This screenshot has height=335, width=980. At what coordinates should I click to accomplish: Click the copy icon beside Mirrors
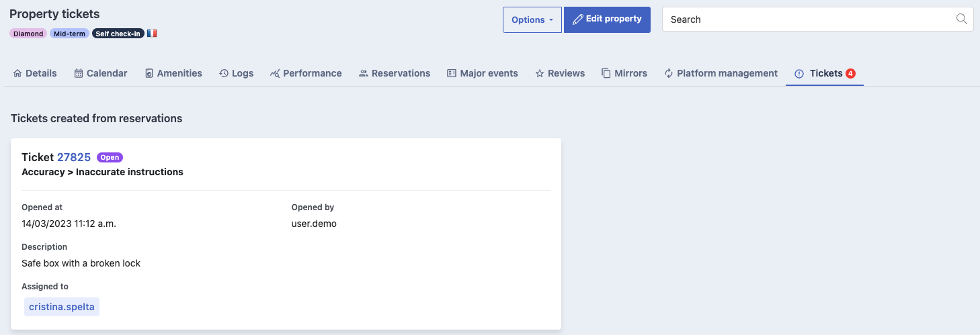(x=606, y=73)
